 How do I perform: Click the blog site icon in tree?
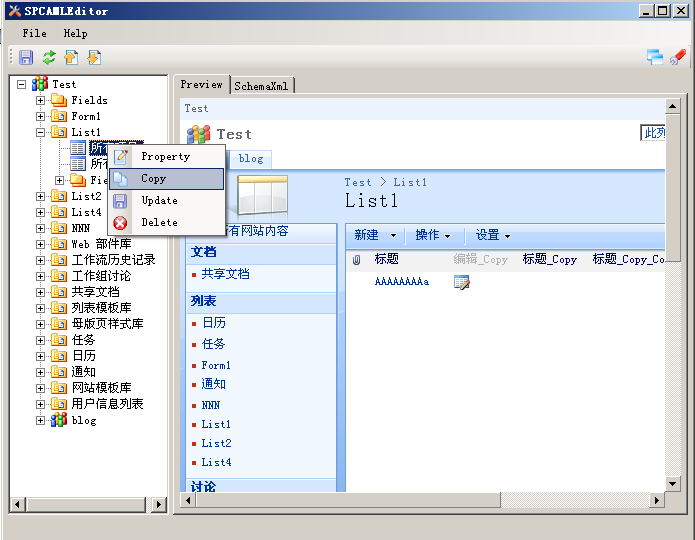coord(59,420)
